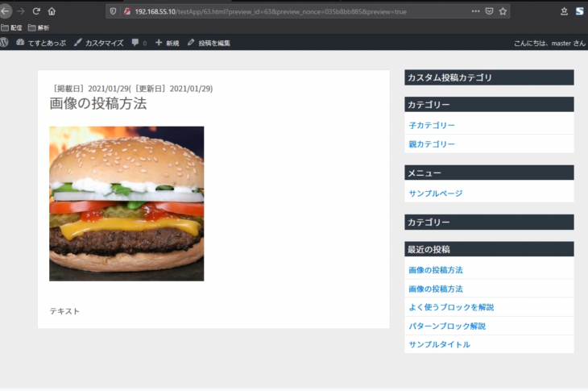Open the browser home icon
Screen dimensions: 588x391
click(52, 11)
